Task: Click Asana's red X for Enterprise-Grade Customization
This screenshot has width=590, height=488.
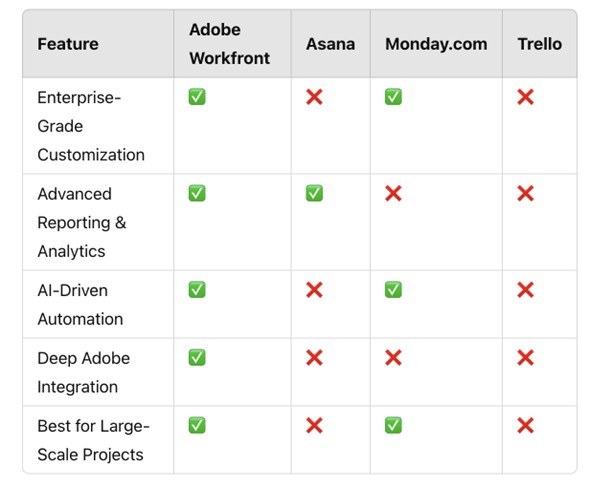Action: point(314,97)
